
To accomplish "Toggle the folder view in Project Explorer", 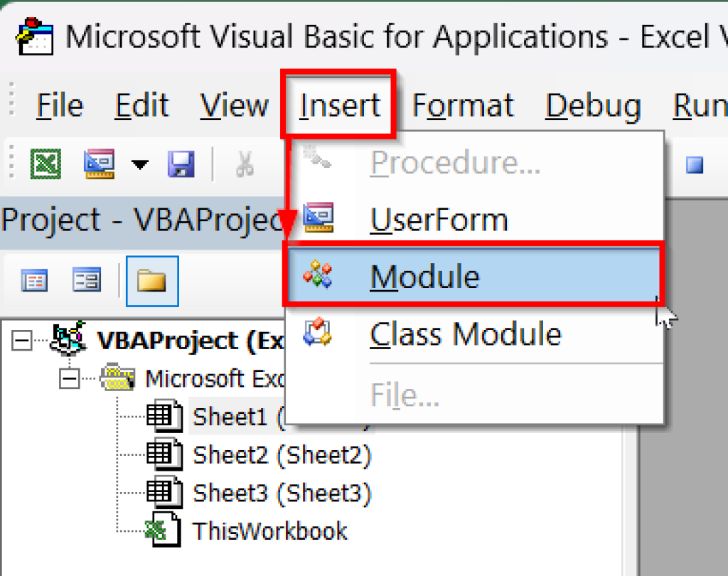I will (x=151, y=279).
